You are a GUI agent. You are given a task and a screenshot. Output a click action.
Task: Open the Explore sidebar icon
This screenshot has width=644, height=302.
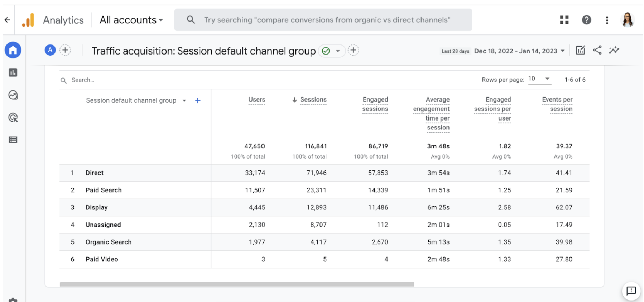(13, 95)
